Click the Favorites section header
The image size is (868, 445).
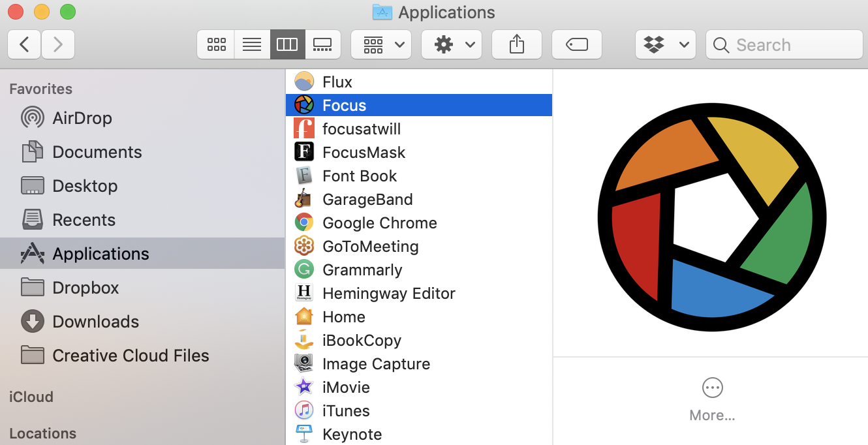pos(40,89)
